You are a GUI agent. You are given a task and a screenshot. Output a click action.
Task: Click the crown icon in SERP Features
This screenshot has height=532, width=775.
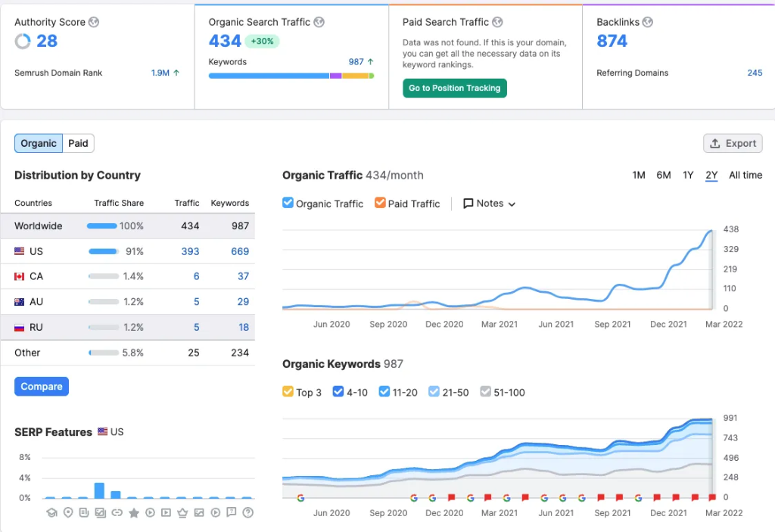coord(182,513)
